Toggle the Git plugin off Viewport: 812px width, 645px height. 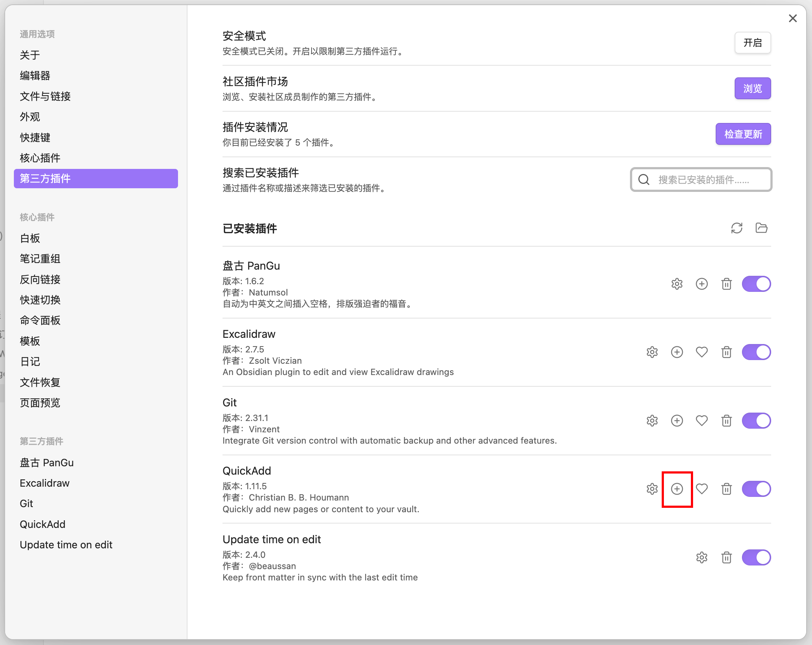756,421
